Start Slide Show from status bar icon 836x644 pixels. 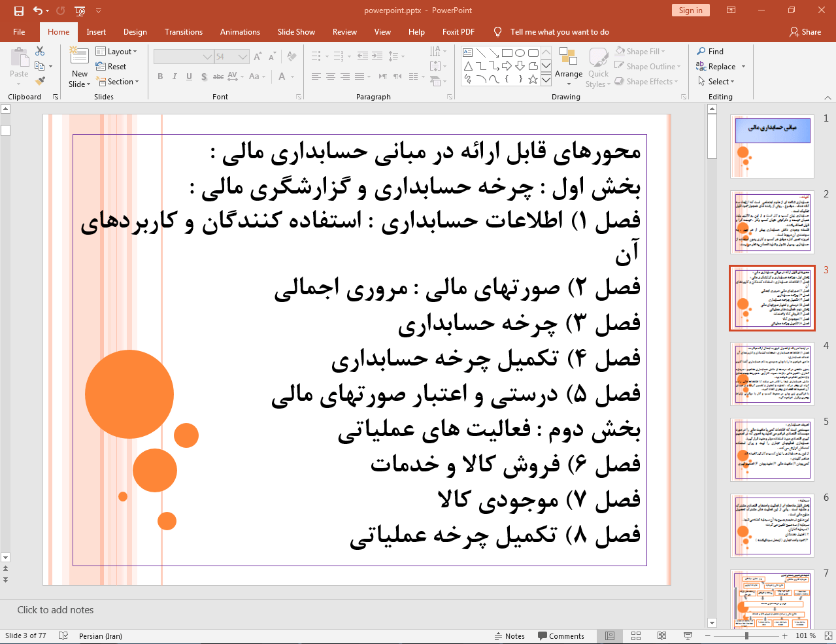point(688,636)
